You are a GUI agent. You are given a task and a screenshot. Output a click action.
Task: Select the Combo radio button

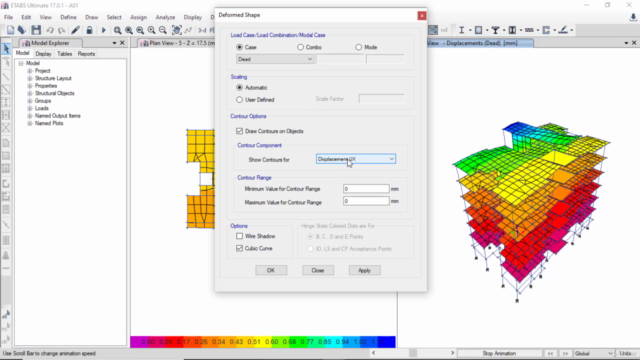point(300,47)
